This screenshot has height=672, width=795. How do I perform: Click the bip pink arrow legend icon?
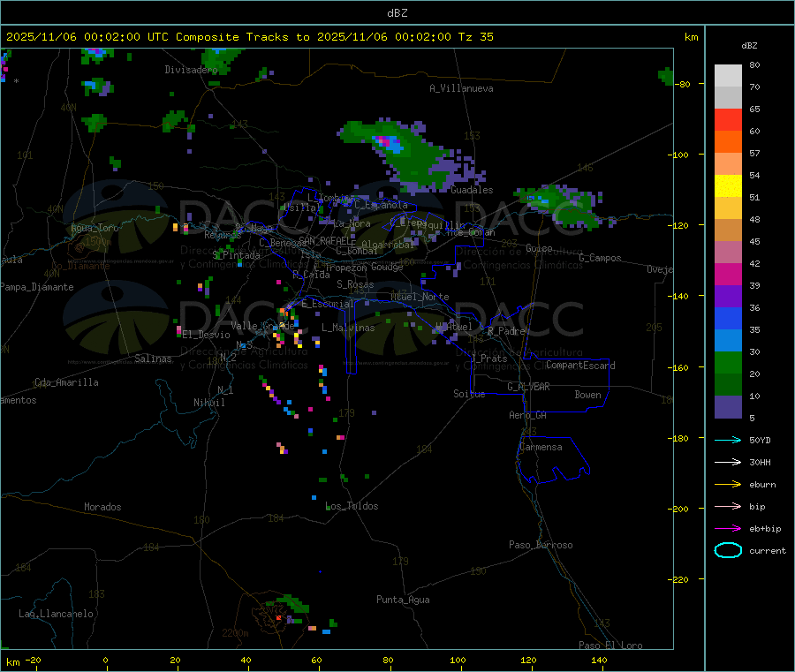pyautogui.click(x=728, y=506)
